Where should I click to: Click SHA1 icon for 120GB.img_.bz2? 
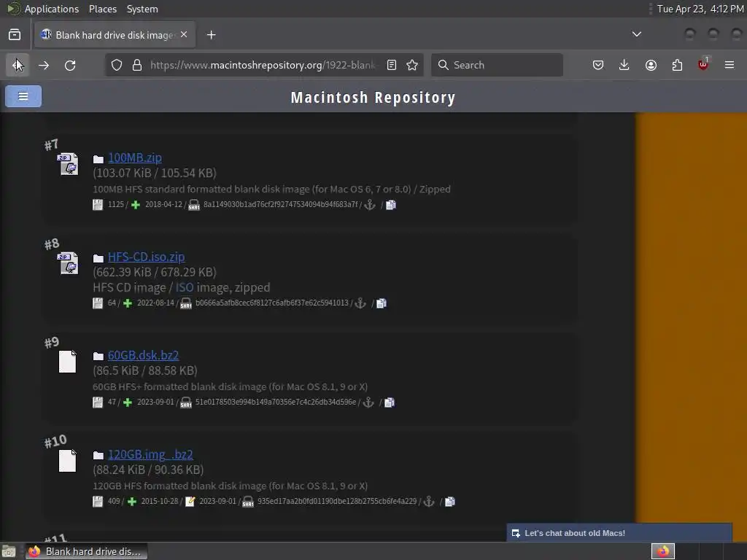[x=248, y=502]
